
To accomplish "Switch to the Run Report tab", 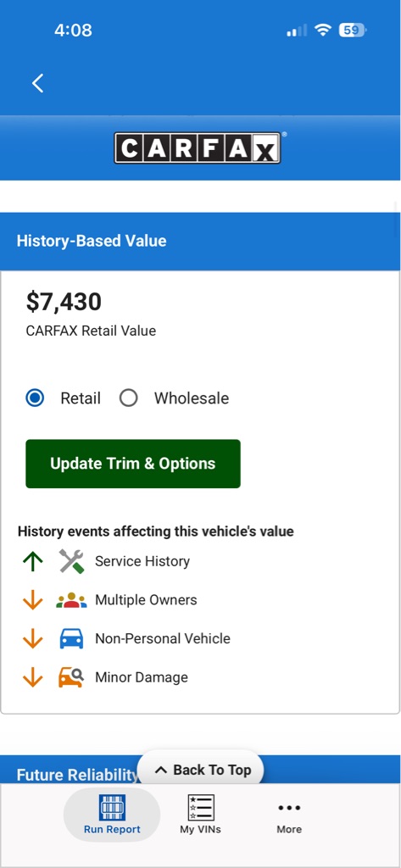I will (x=112, y=815).
